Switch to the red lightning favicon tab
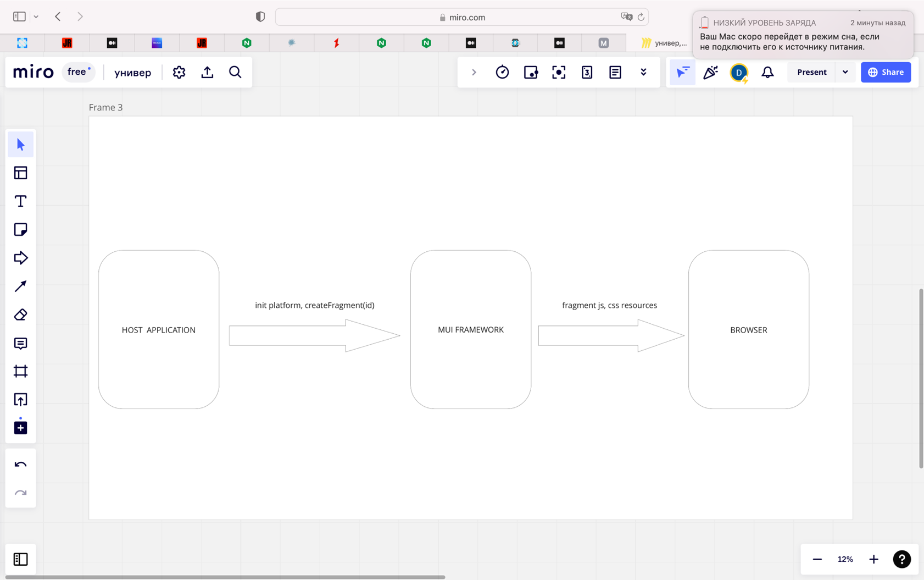The height and width of the screenshot is (580, 924). click(337, 42)
